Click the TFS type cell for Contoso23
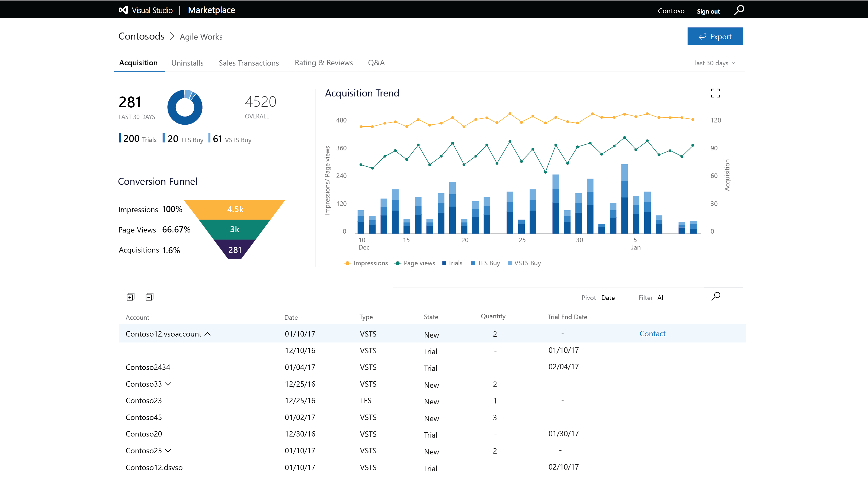 pos(366,400)
